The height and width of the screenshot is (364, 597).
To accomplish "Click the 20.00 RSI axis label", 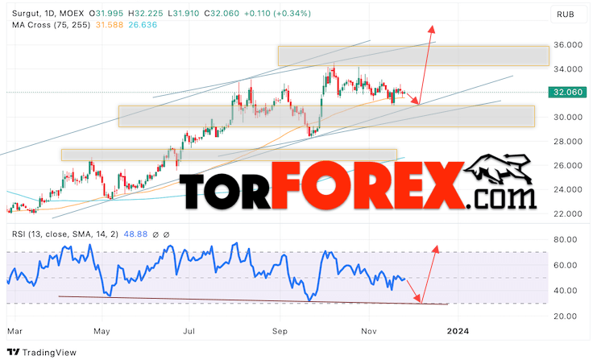I will 566,316.
